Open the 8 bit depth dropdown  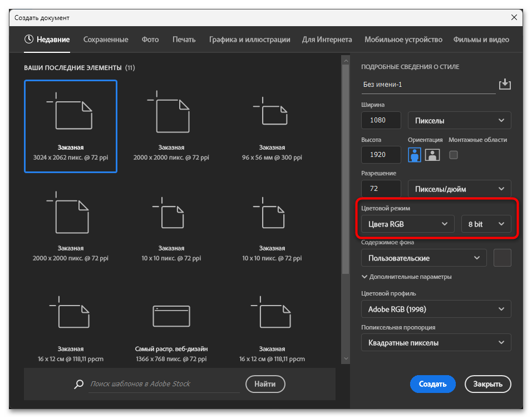coord(486,224)
